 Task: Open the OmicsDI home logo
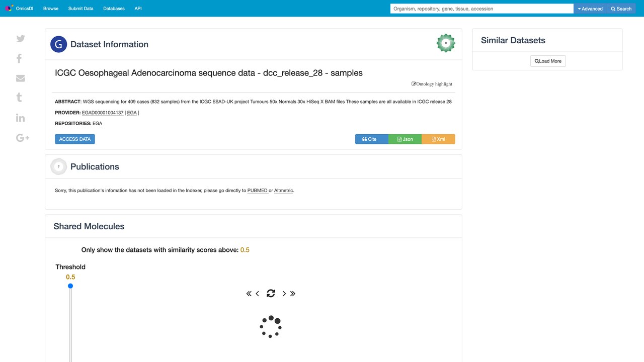(x=20, y=9)
